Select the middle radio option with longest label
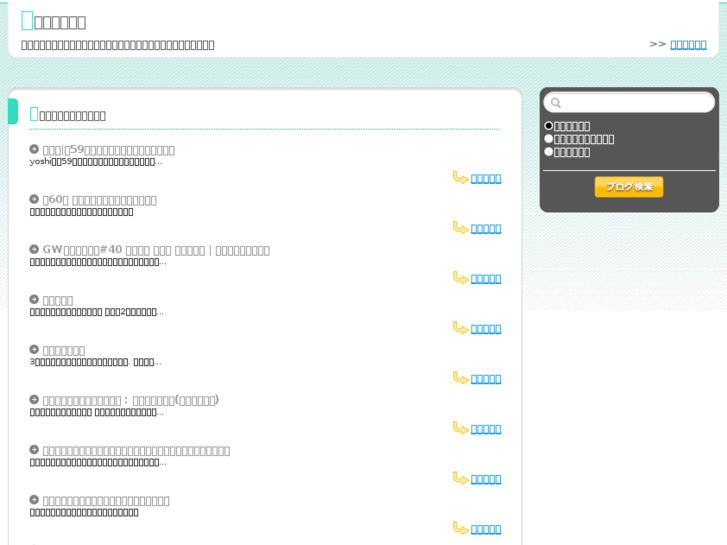727x545 pixels. click(548, 139)
